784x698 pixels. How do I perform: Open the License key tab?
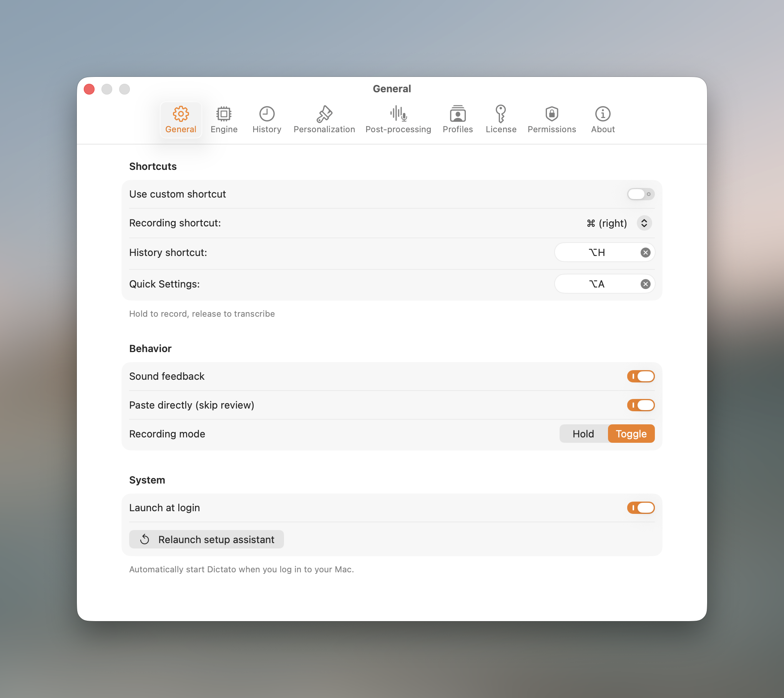(501, 120)
